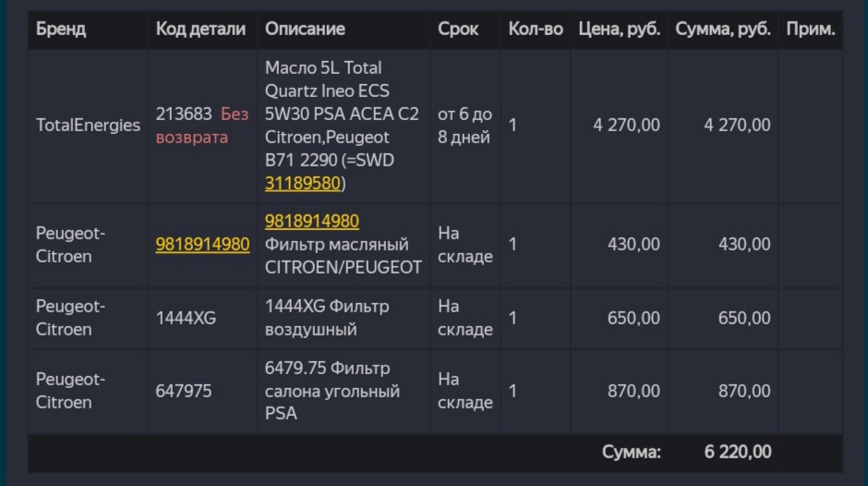Click the 647975 part code cell
The width and height of the screenshot is (868, 486).
point(184,391)
